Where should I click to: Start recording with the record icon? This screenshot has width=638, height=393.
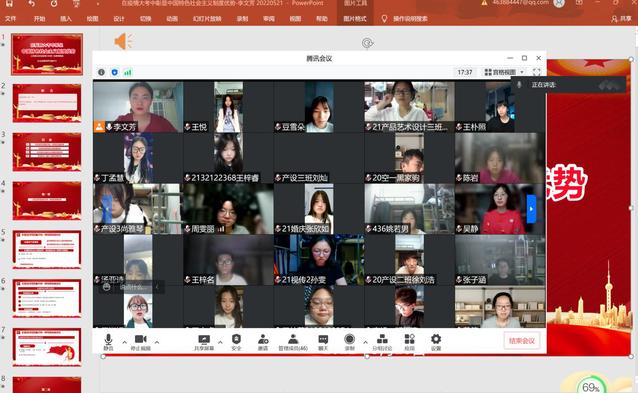click(350, 342)
